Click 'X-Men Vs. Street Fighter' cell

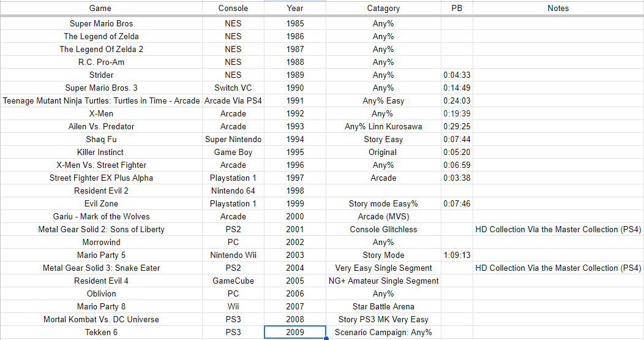[x=101, y=165]
